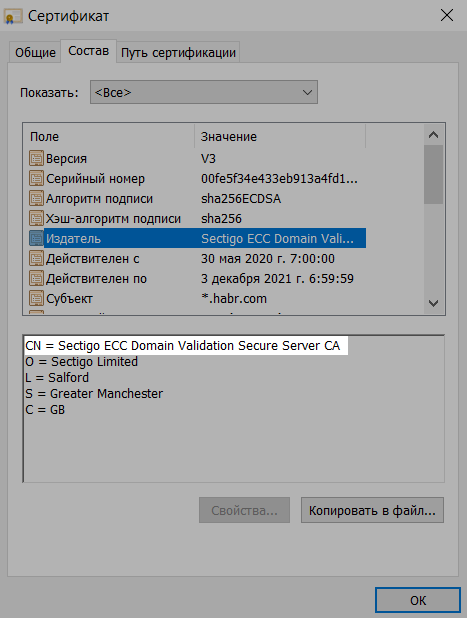Select the Серийный номер field row

197,179
